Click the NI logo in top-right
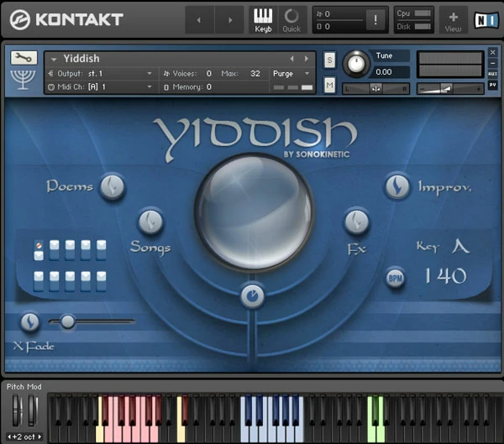This screenshot has height=444, width=504. pos(485,19)
